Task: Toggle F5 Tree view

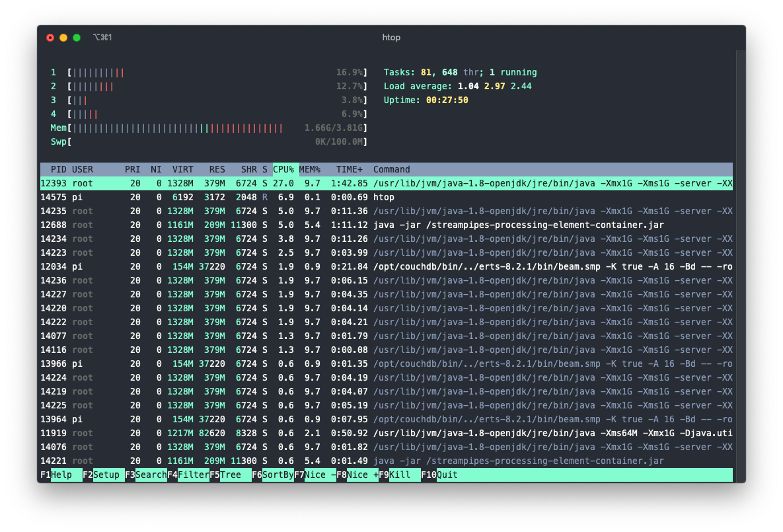Action: (x=230, y=475)
